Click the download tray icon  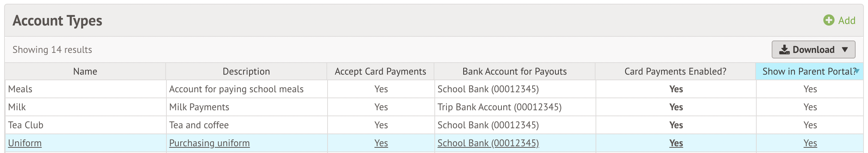tap(784, 50)
